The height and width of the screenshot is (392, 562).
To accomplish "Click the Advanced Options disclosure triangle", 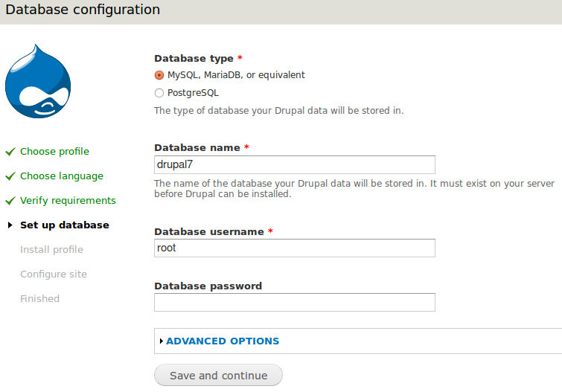I will 162,341.
